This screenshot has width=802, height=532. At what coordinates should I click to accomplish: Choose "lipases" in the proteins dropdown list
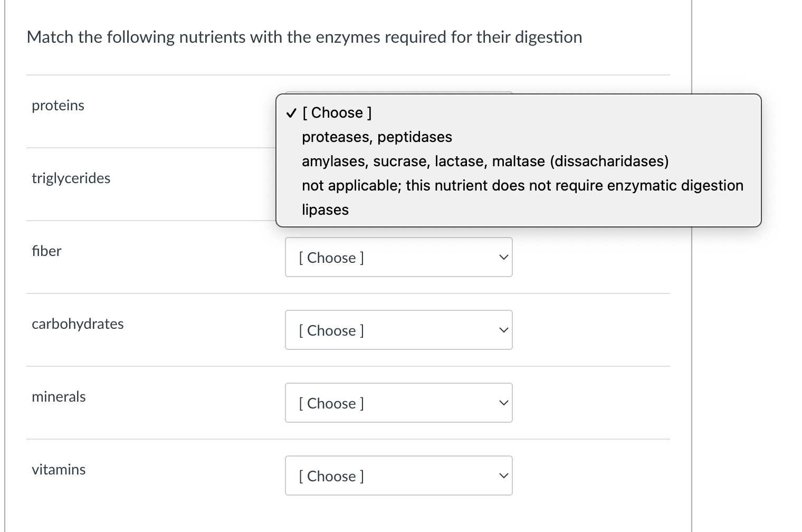325,210
